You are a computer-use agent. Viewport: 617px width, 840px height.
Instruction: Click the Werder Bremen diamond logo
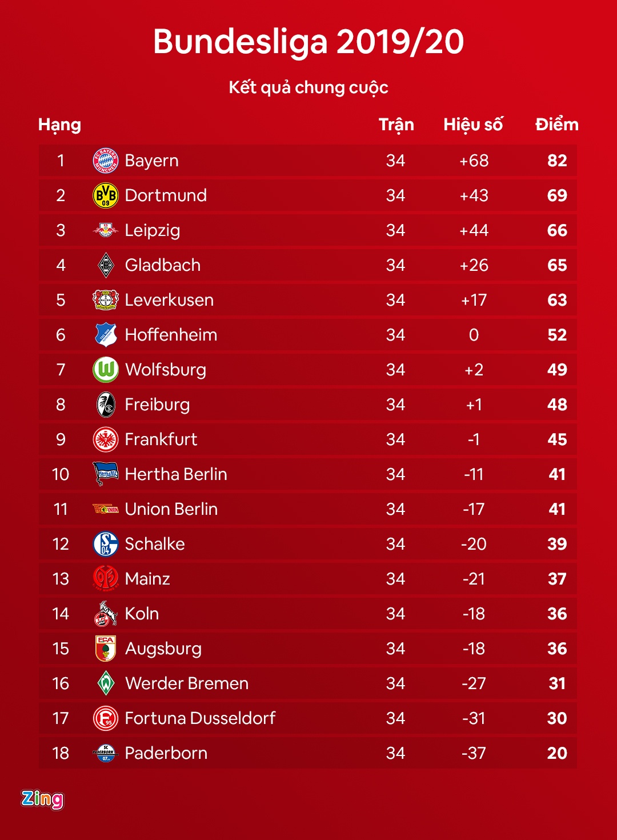point(106,683)
